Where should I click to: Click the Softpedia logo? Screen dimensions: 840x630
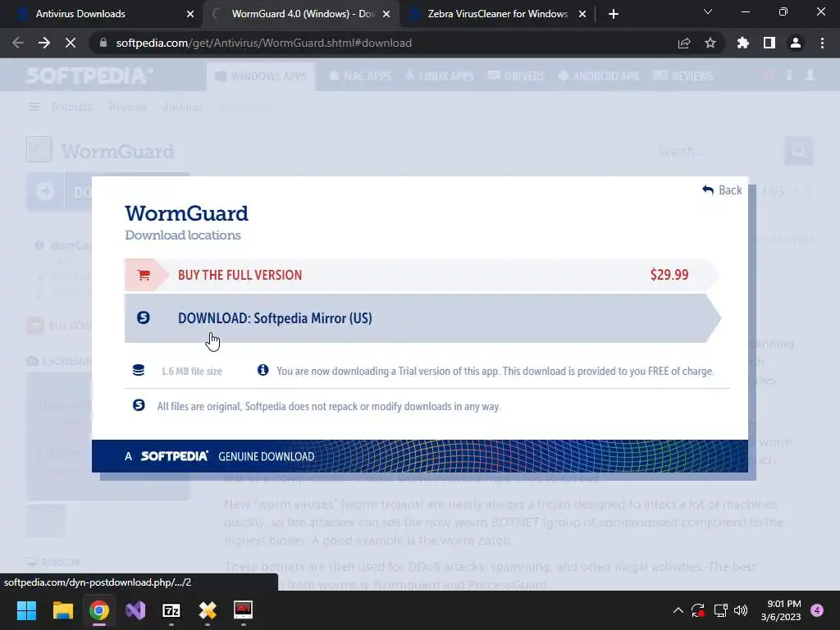pos(89,75)
